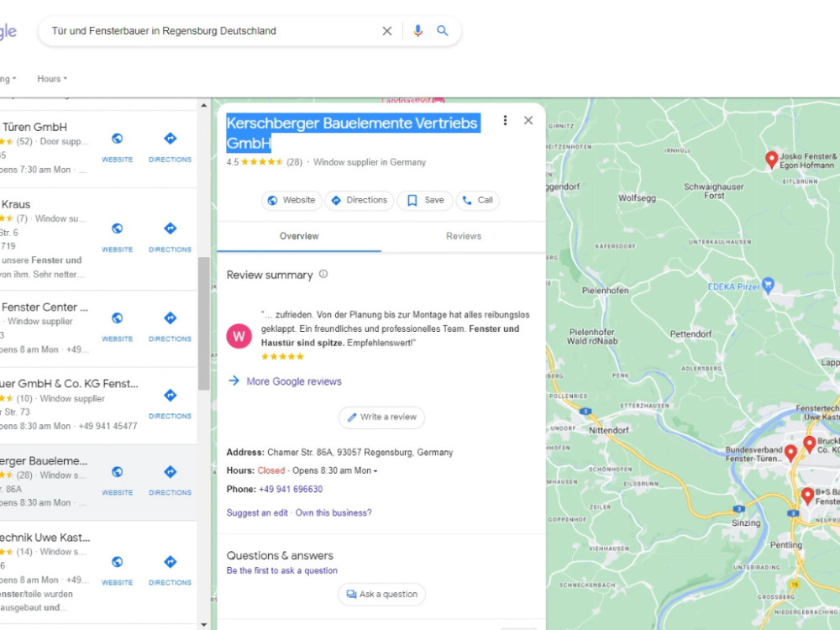
Task: Close the Kerschberger business panel
Action: tap(528, 120)
